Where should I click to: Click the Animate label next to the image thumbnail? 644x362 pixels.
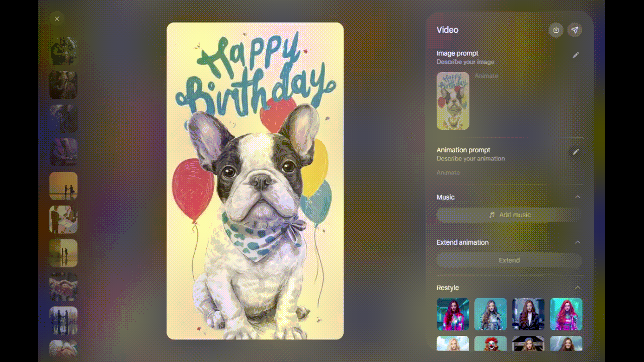[487, 76]
